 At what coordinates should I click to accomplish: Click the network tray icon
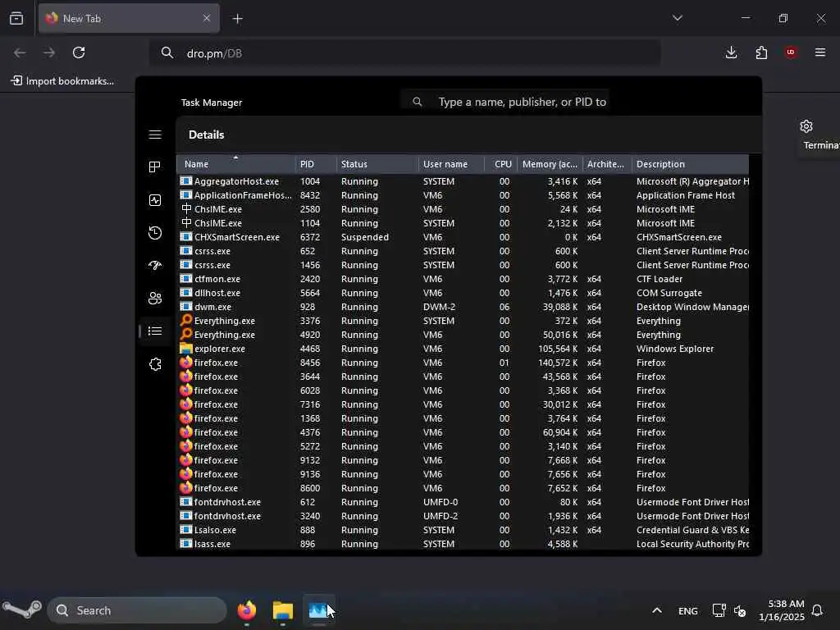coord(719,610)
